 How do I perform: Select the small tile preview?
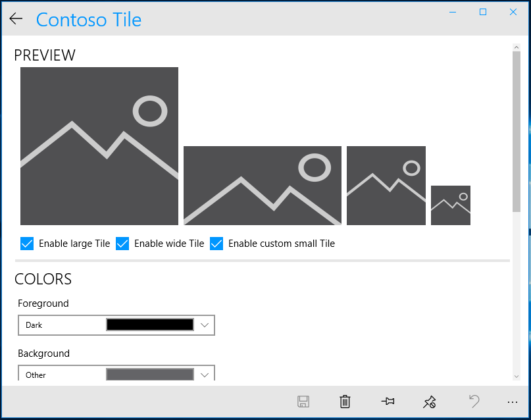point(451,205)
